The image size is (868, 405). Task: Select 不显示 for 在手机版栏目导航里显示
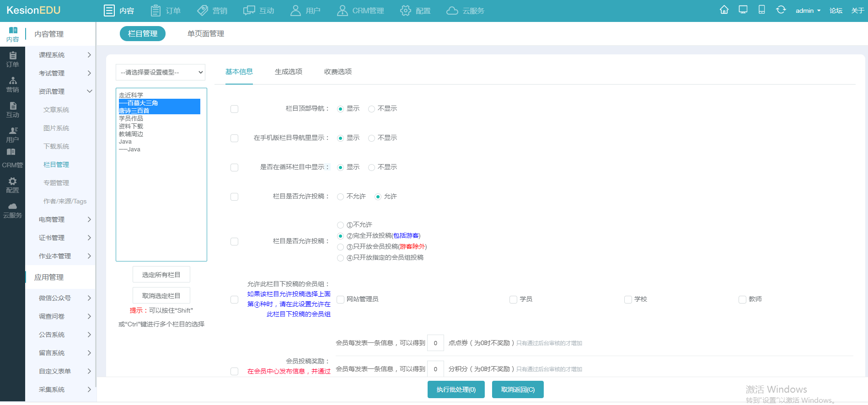tap(372, 138)
